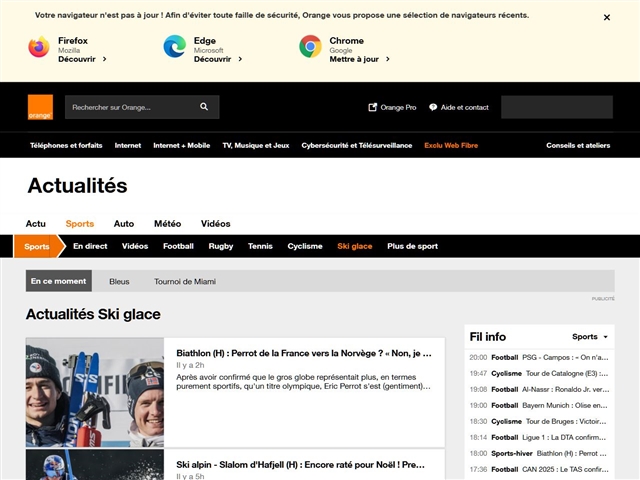This screenshot has width=640, height=480.
Task: Open Cybersécurité et Télésurveillance menu
Action: (357, 145)
